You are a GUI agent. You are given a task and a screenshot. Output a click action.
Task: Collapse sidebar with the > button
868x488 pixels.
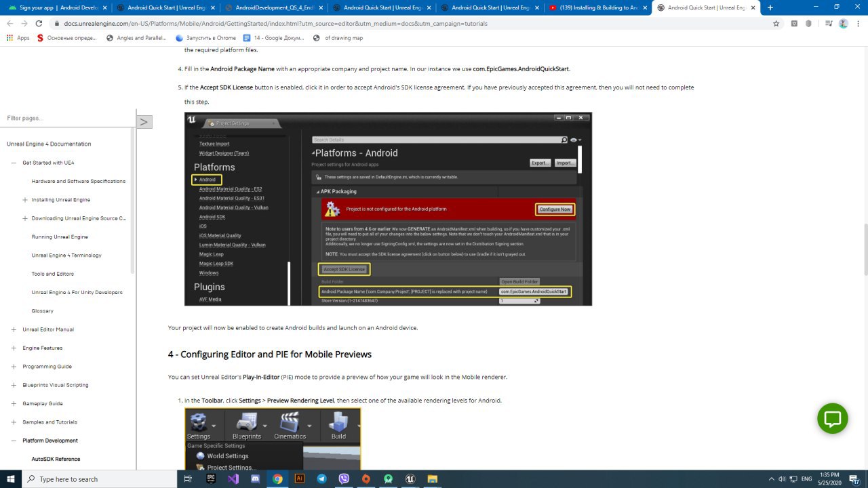tap(144, 122)
